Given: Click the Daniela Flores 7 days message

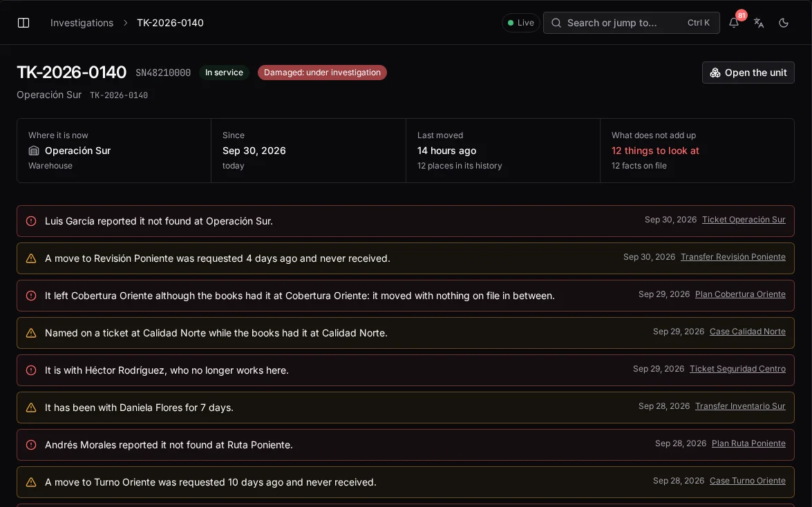Looking at the screenshot, I should tap(140, 408).
